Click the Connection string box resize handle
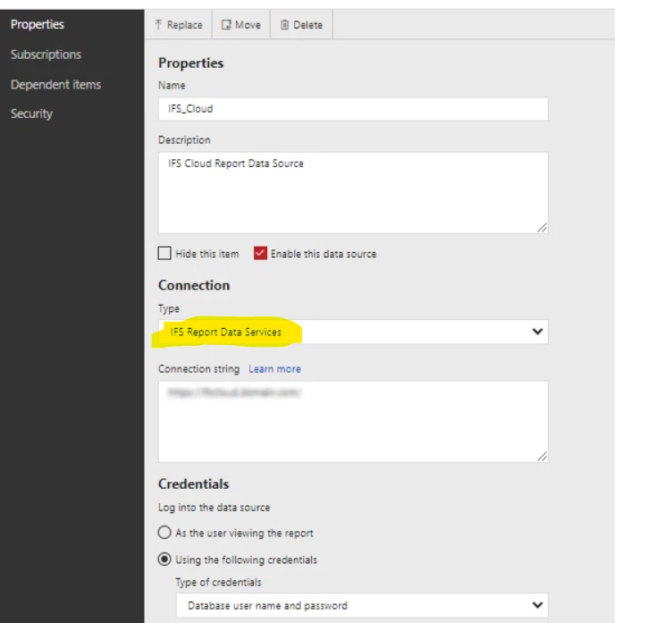 pos(542,457)
